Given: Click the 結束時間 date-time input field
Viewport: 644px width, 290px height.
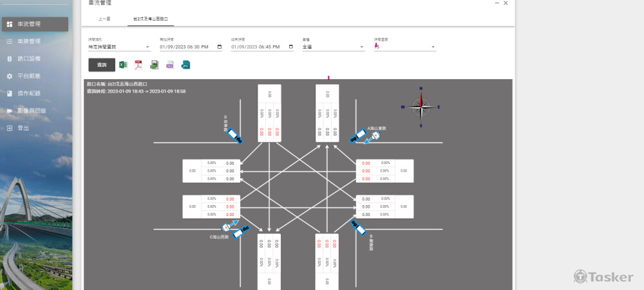Looking at the screenshot, I should click(x=258, y=47).
